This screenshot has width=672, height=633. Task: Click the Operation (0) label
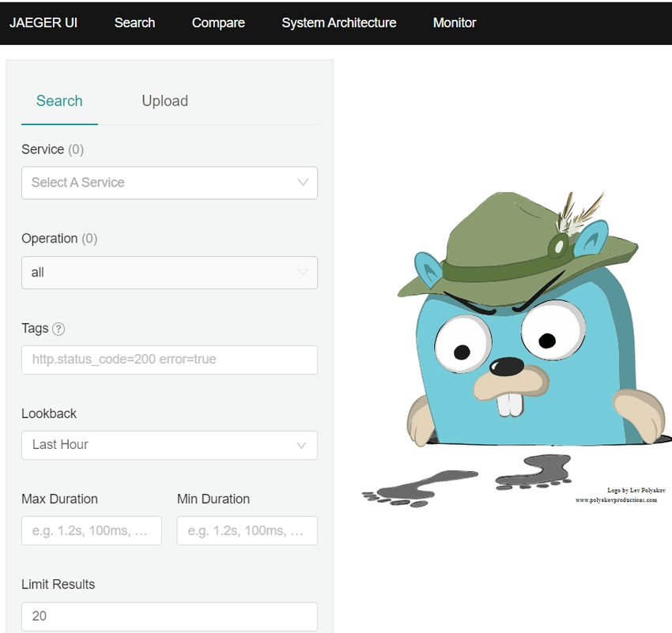point(59,239)
